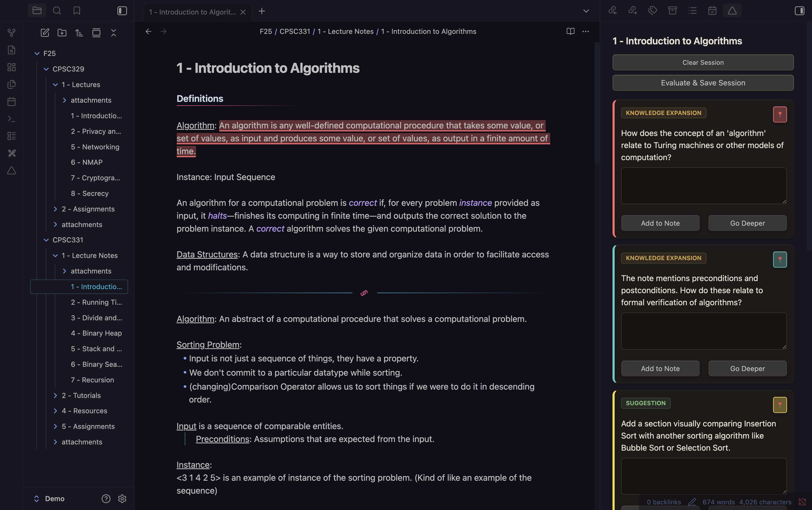Select the Introduction to Algorithms tab

193,12
